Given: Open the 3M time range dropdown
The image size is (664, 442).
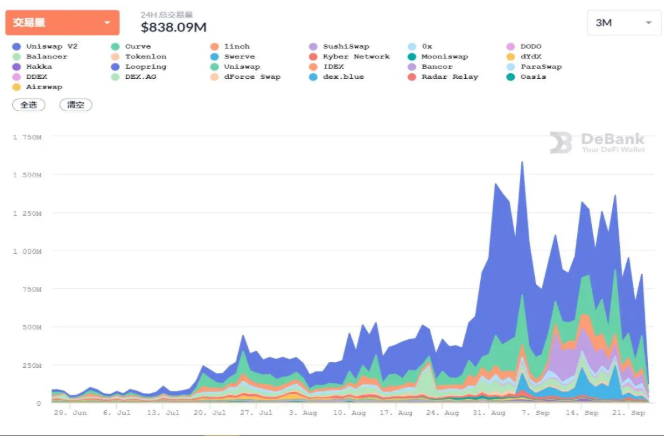Looking at the screenshot, I should (x=623, y=23).
